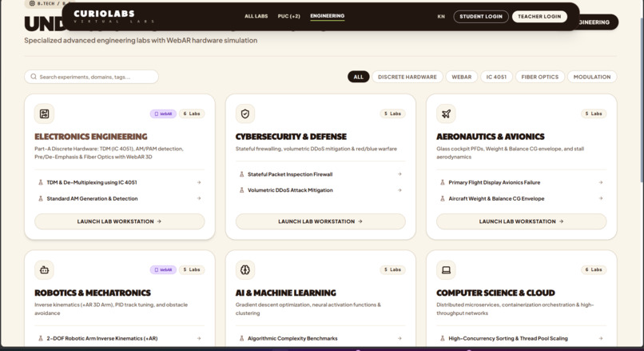Click the Student Login button
Image resolution: width=644 pixels, height=351 pixels.
pyautogui.click(x=481, y=17)
